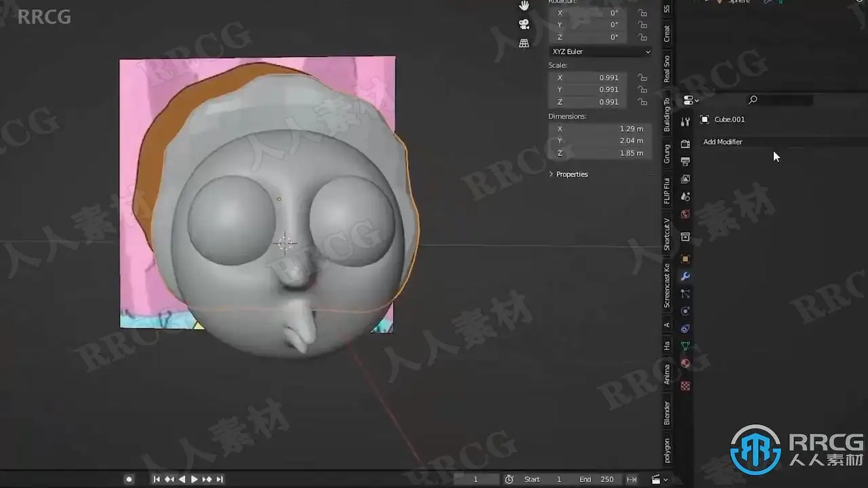
Task: Open the Texture properties checker icon
Action: click(x=685, y=386)
